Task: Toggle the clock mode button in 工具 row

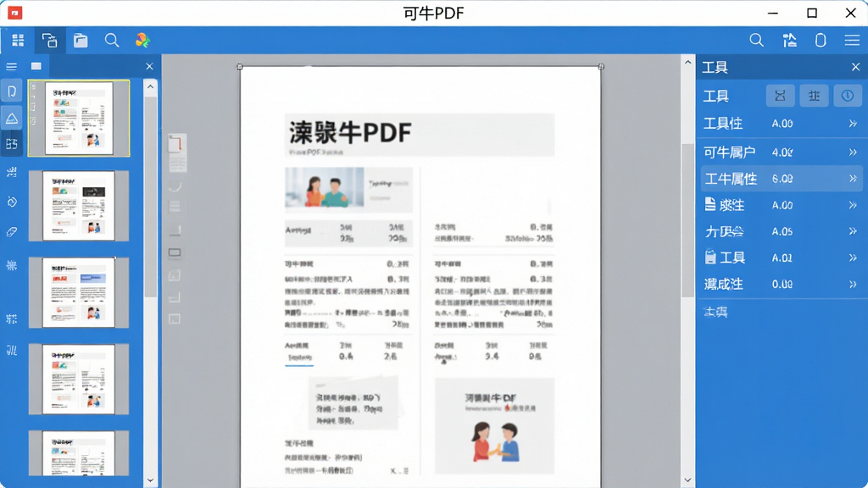Action: [x=848, y=96]
